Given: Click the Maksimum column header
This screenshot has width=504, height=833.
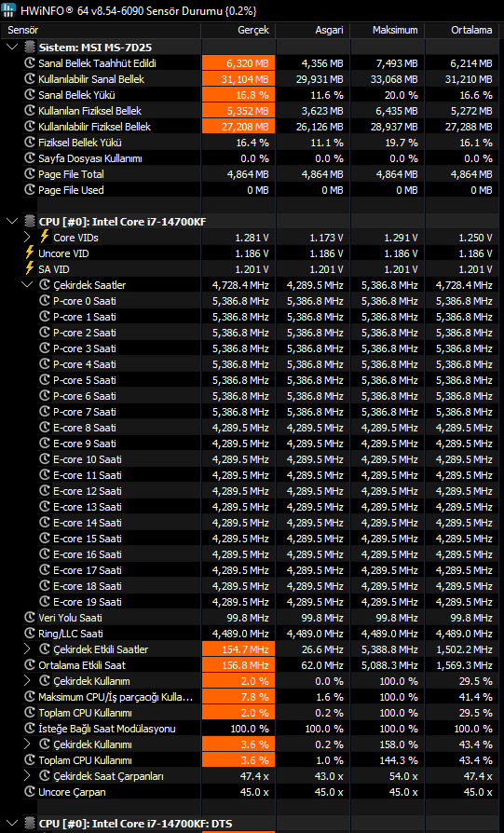Looking at the screenshot, I should coord(388,30).
